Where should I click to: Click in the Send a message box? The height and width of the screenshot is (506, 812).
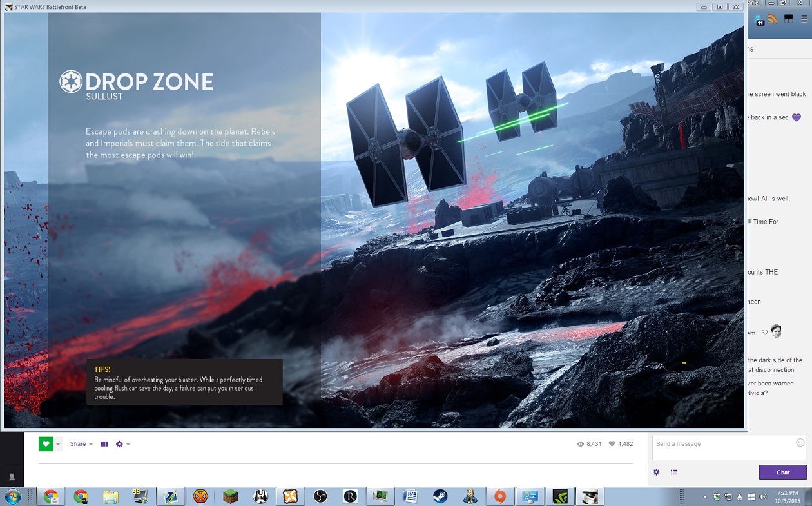[x=722, y=447]
